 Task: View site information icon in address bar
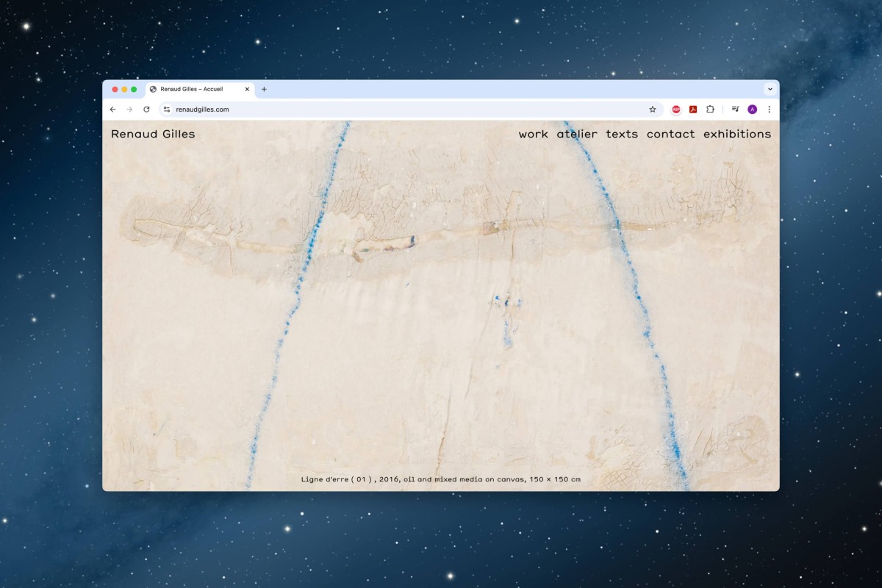pos(167,110)
